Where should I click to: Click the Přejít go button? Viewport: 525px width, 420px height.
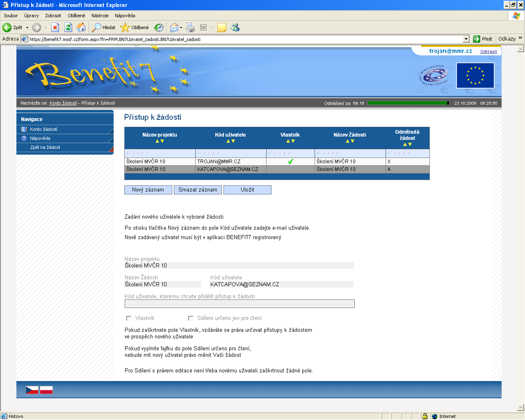(x=483, y=39)
